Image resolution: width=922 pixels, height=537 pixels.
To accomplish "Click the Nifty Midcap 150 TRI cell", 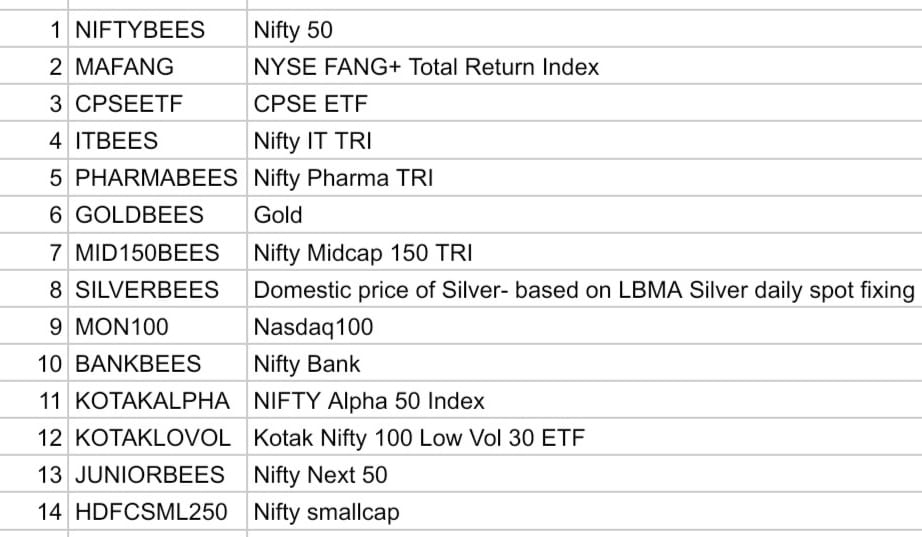I will 363,252.
